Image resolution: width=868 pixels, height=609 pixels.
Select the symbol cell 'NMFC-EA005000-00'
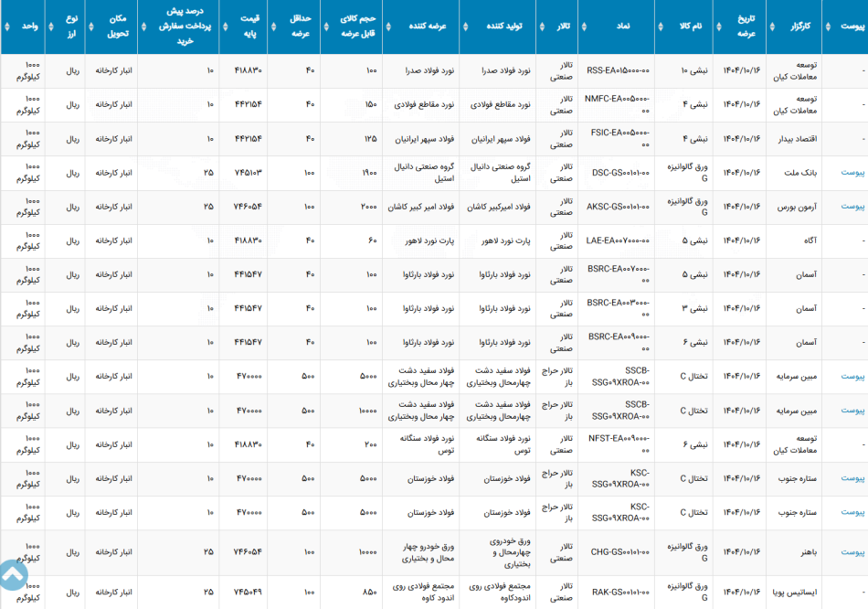[618, 105]
